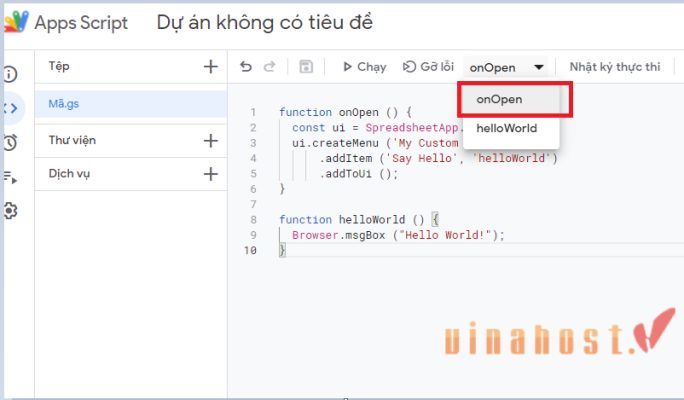Screen dimensions: 684x400
Task: Place cursor on the .addToUi line
Action: [x=358, y=174]
